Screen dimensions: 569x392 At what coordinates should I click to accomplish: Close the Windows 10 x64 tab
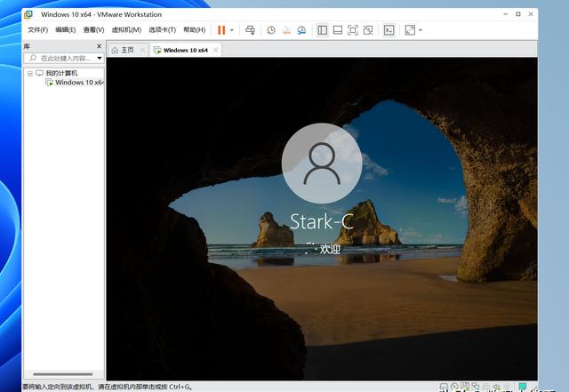215,50
